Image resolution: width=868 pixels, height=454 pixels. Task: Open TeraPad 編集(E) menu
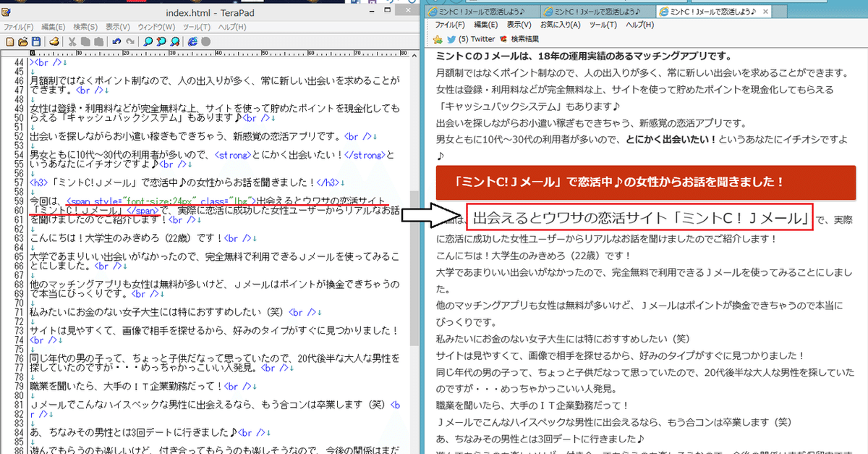(54, 27)
